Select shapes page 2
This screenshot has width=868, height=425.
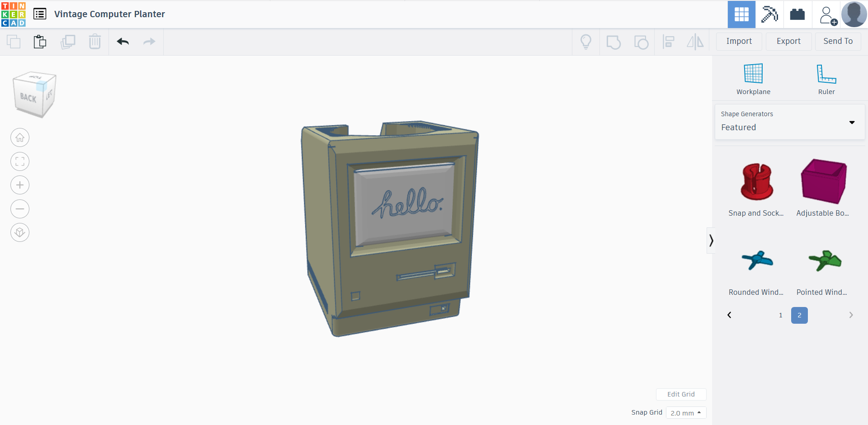[x=799, y=315]
